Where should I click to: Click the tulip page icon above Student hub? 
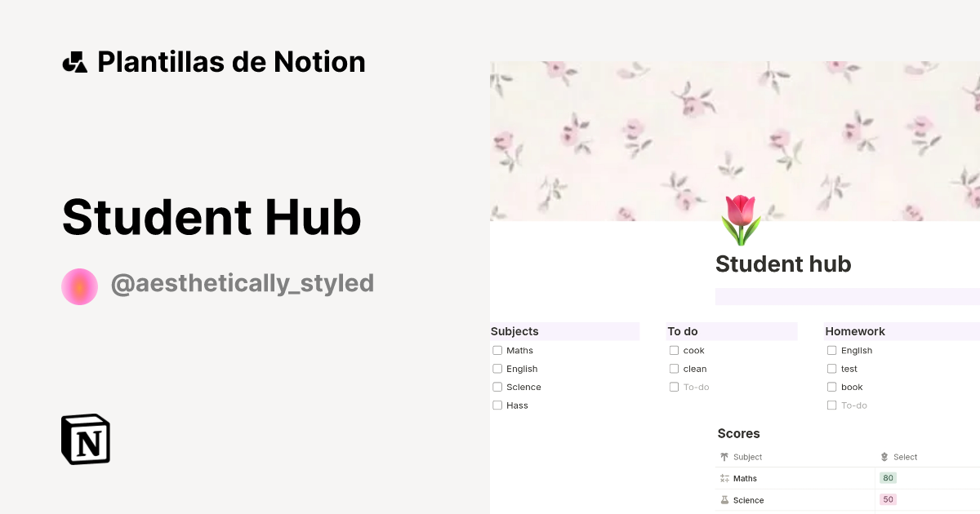(739, 219)
